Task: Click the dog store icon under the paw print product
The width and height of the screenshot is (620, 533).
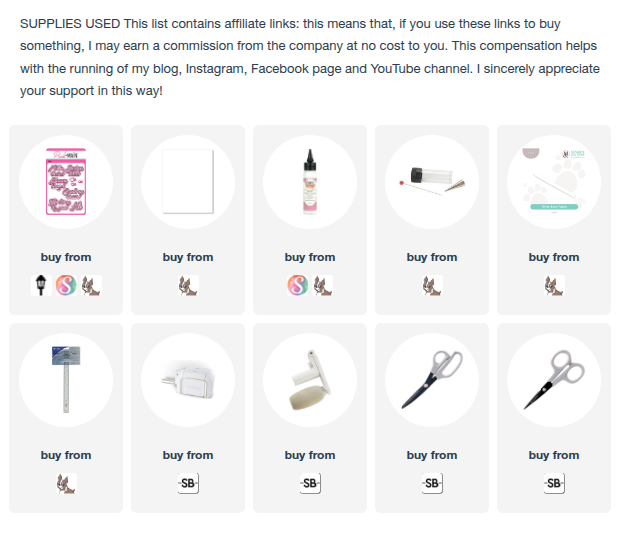Action: pos(554,285)
